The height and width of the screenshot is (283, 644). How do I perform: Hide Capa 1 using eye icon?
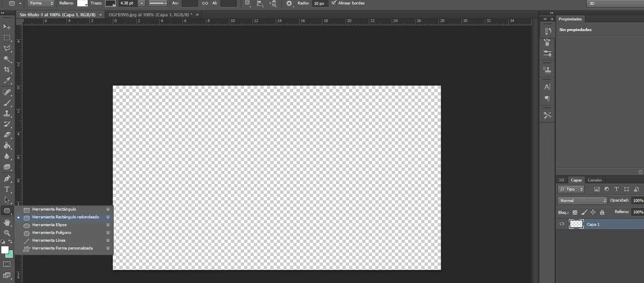562,224
